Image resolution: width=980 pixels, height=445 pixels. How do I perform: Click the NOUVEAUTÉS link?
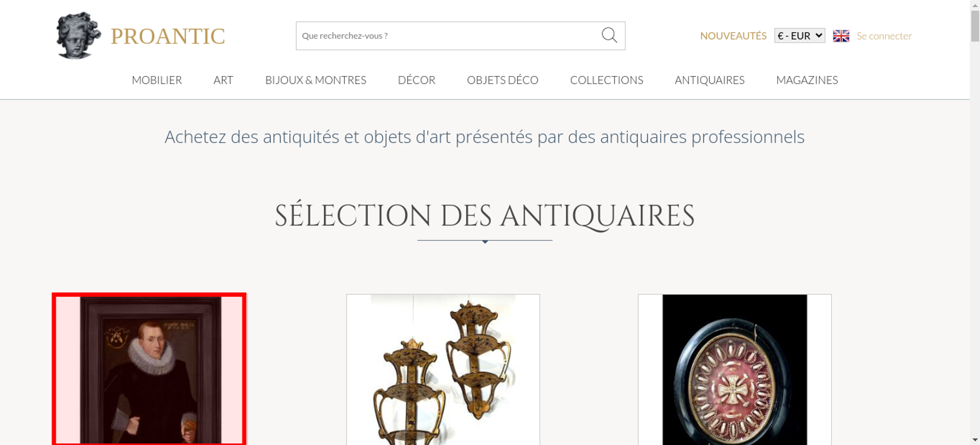pyautogui.click(x=733, y=36)
